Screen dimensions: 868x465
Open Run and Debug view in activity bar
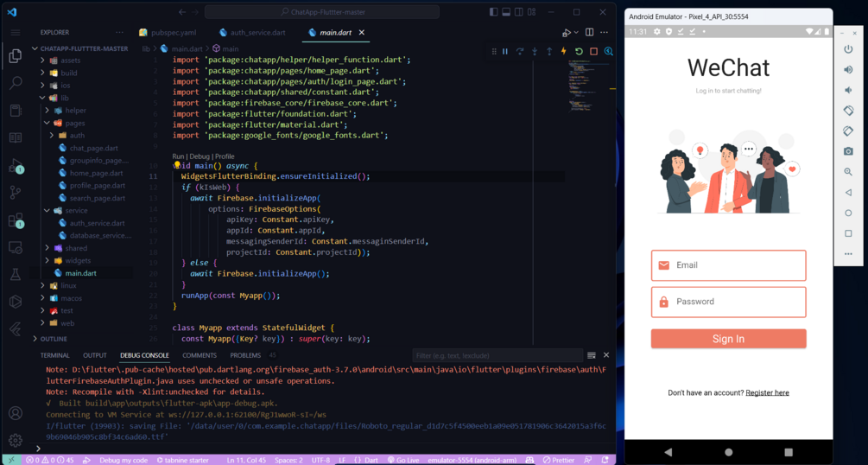16,166
